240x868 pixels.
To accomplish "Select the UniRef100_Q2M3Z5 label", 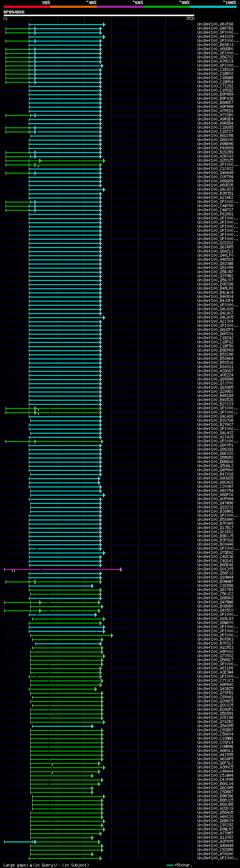I will pyautogui.click(x=215, y=161).
